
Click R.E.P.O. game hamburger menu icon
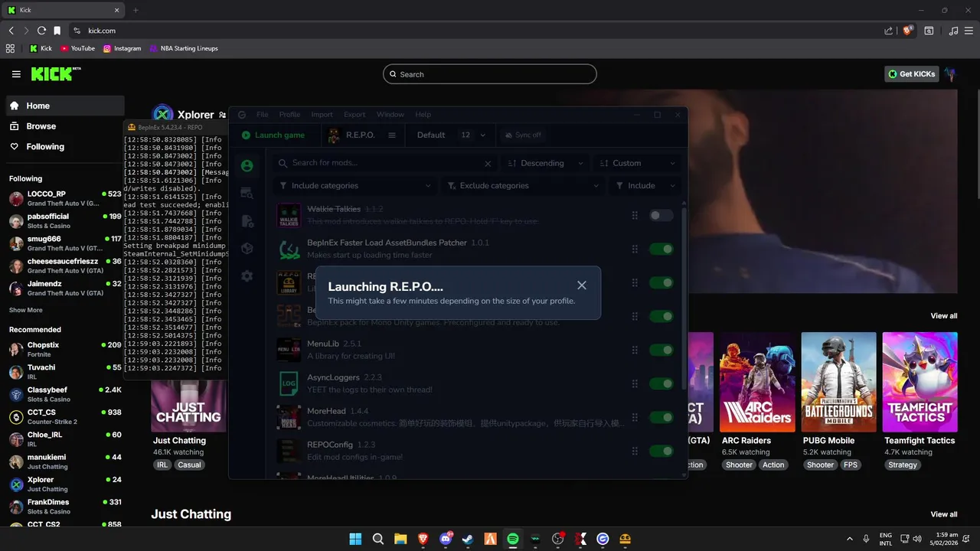click(x=392, y=135)
